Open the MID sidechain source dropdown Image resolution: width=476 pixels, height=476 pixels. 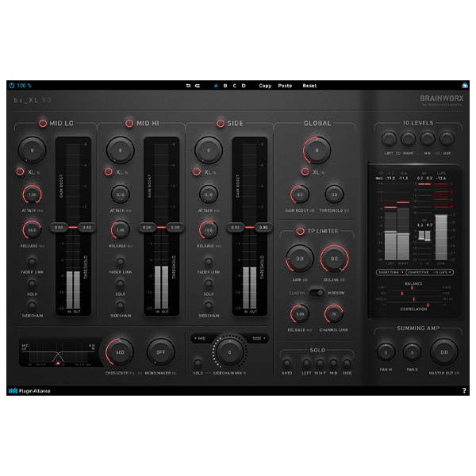(x=201, y=338)
